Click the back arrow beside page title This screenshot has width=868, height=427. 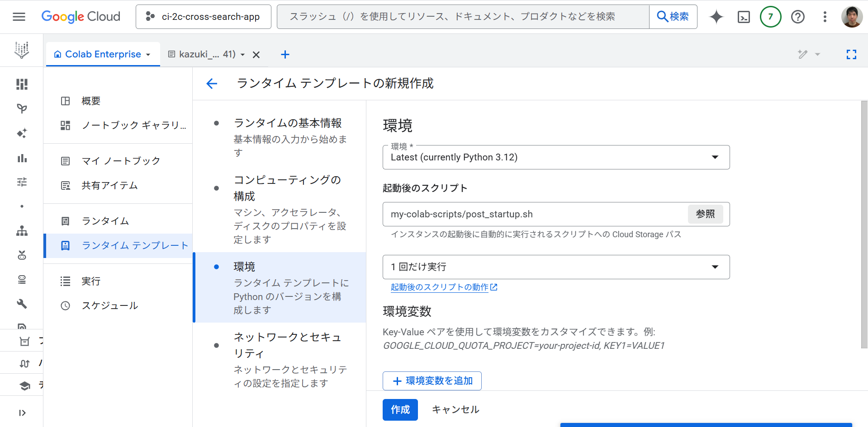tap(212, 84)
